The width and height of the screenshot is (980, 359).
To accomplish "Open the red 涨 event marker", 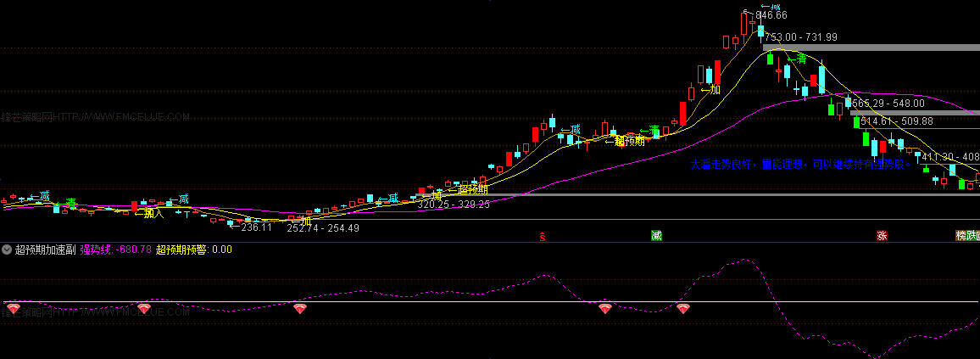I will pyautogui.click(x=882, y=236).
